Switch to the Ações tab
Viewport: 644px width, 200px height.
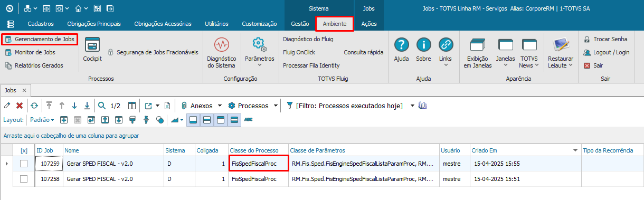pyautogui.click(x=369, y=24)
